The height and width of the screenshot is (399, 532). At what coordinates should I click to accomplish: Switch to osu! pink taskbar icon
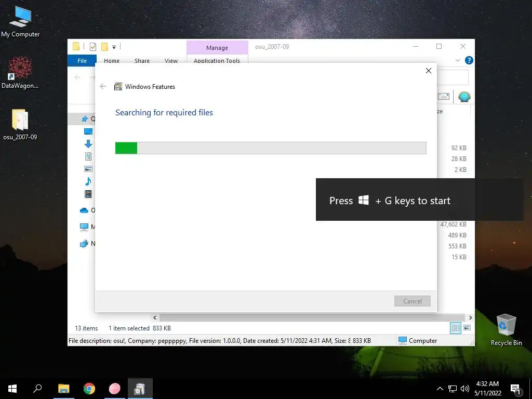(115, 389)
